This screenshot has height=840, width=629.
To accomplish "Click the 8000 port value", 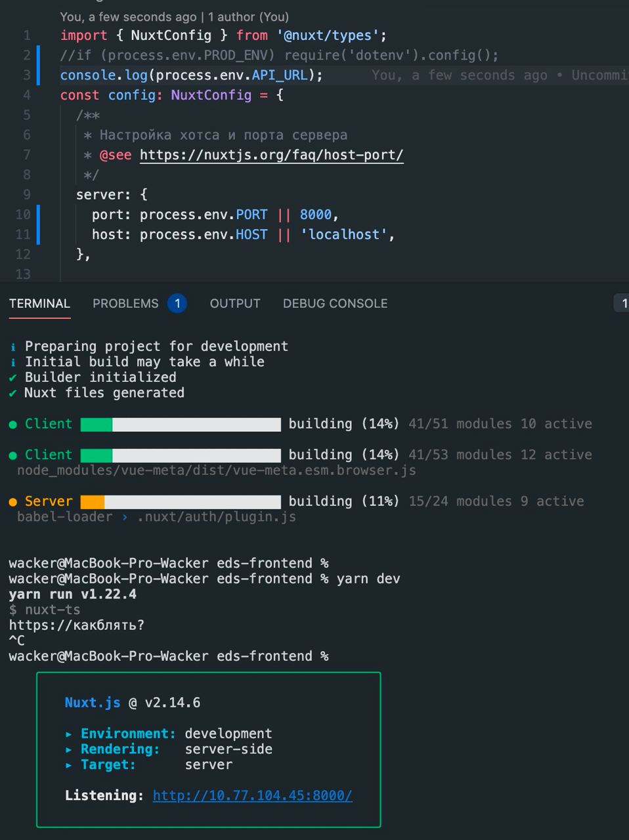I will click(x=316, y=215).
